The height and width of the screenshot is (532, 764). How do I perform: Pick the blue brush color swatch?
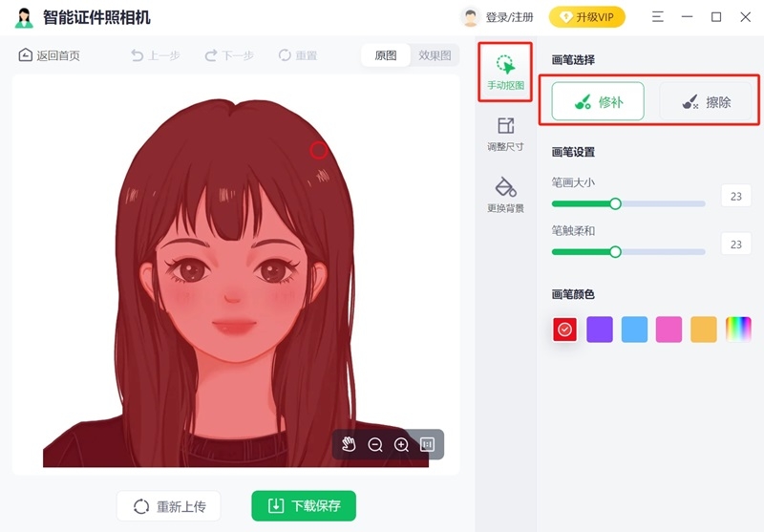(634, 330)
